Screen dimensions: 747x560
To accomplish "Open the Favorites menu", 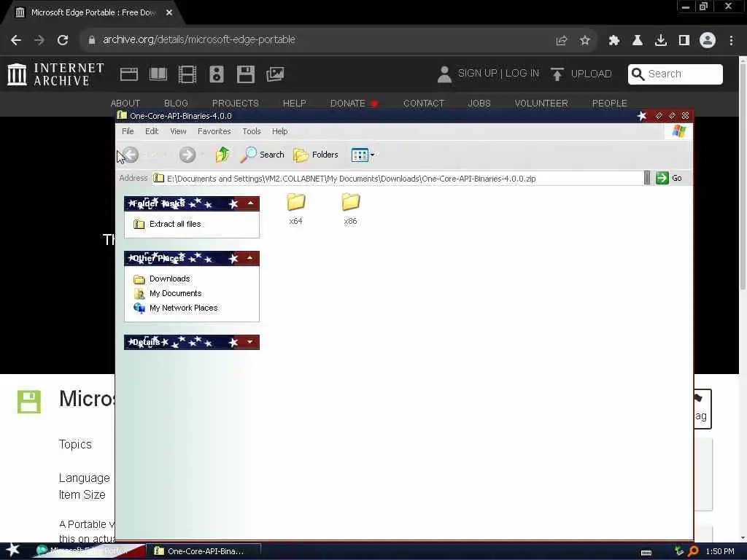I will pyautogui.click(x=214, y=131).
